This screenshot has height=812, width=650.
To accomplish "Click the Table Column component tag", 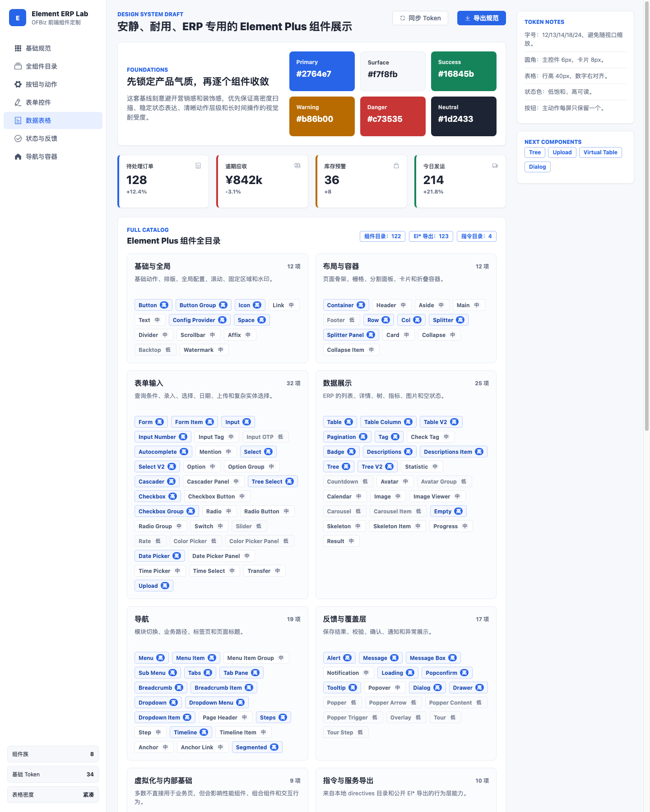I will [x=388, y=422].
